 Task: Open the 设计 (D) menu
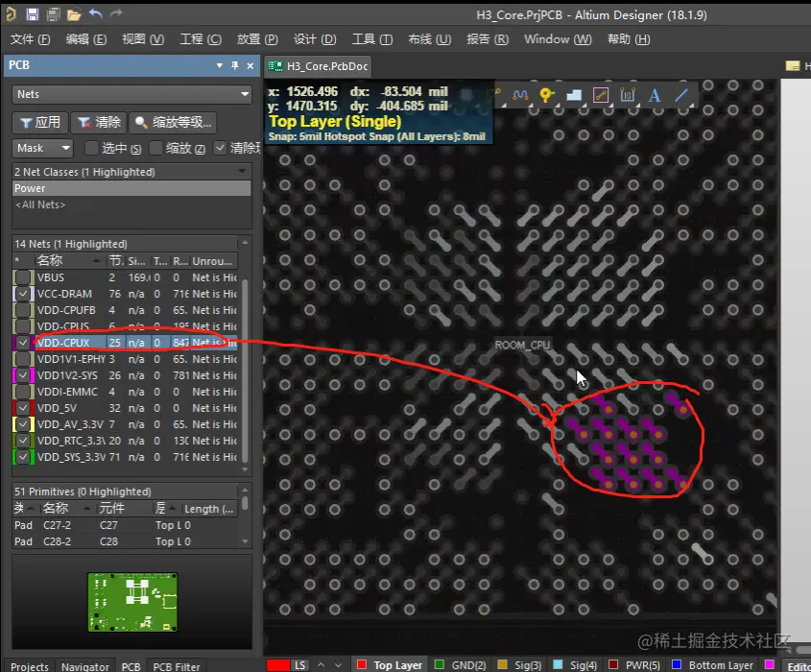[x=315, y=39]
